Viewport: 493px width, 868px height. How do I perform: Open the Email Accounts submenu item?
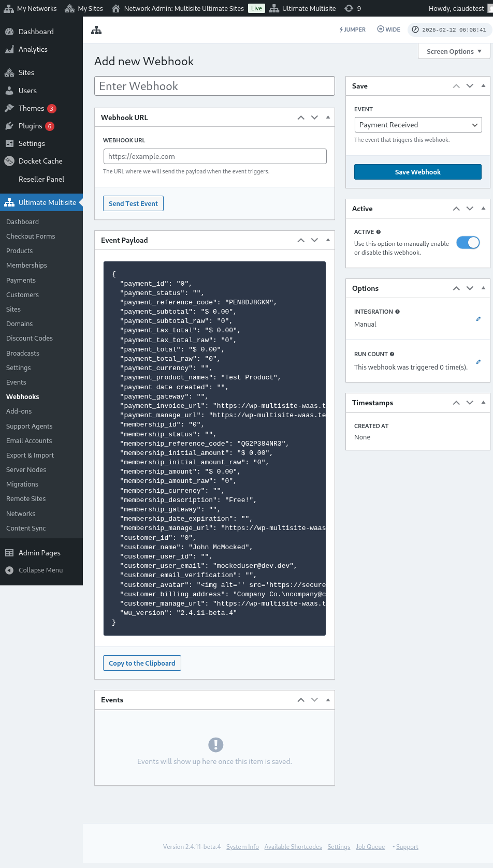[x=29, y=440]
